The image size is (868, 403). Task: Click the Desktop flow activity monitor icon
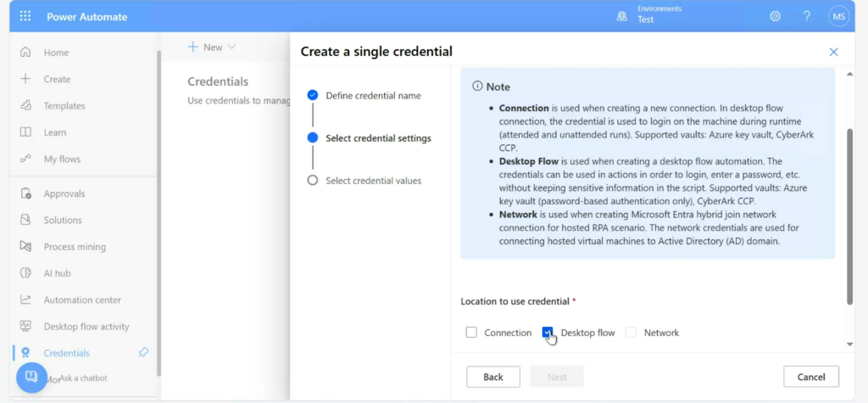click(25, 326)
